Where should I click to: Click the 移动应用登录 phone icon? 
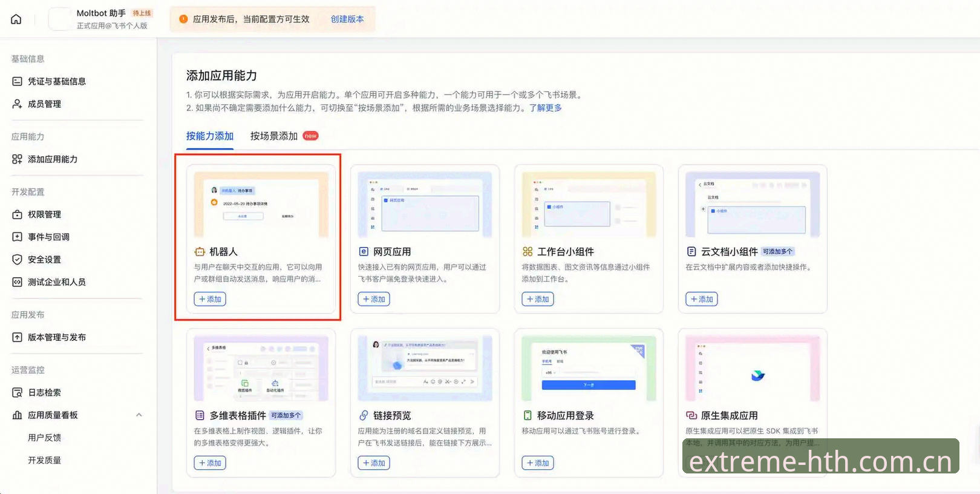[528, 415]
